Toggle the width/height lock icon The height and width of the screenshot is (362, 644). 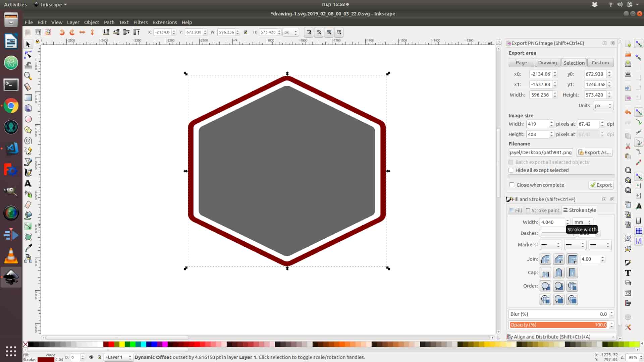(246, 32)
